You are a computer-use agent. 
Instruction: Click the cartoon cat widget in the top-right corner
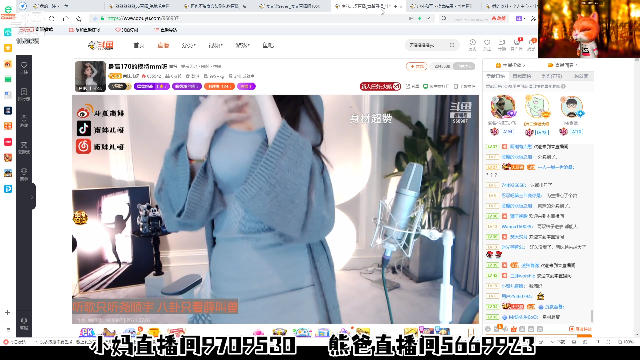[x=589, y=29]
